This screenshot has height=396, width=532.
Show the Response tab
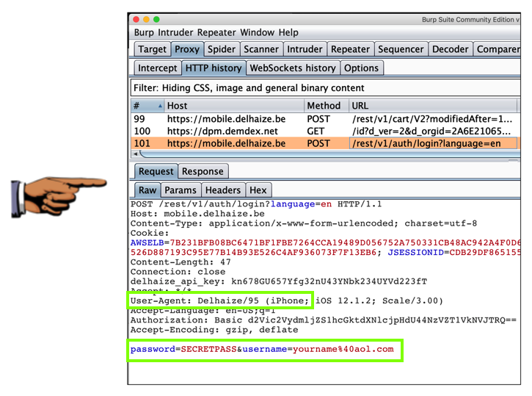203,171
